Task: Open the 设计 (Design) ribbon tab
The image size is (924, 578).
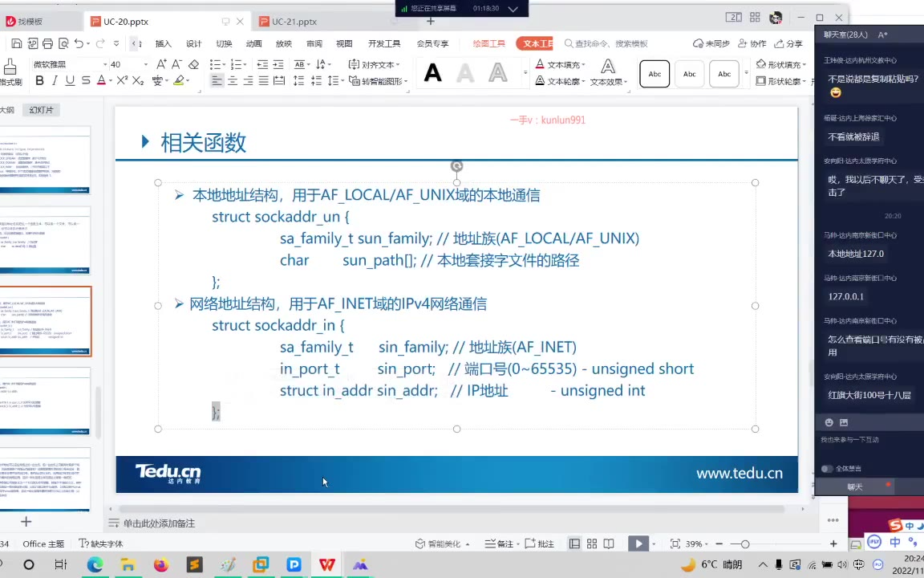Action: pyautogui.click(x=194, y=43)
